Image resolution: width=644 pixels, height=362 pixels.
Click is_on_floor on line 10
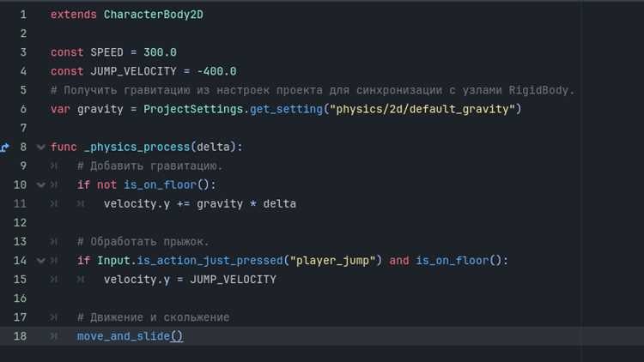point(160,184)
